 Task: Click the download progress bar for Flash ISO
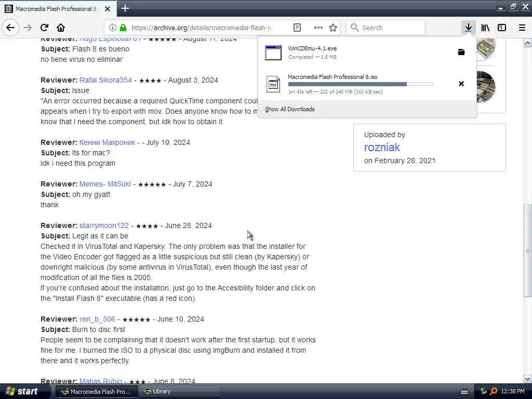(360, 84)
